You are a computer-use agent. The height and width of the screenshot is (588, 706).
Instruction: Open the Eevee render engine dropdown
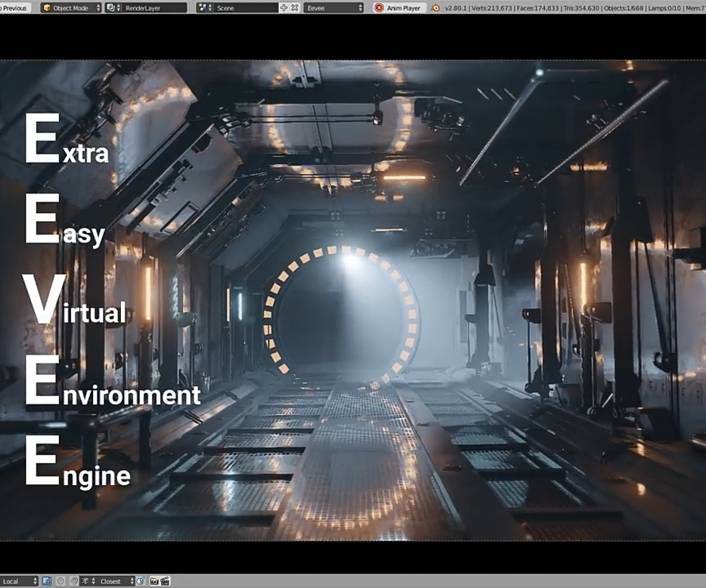(334, 8)
